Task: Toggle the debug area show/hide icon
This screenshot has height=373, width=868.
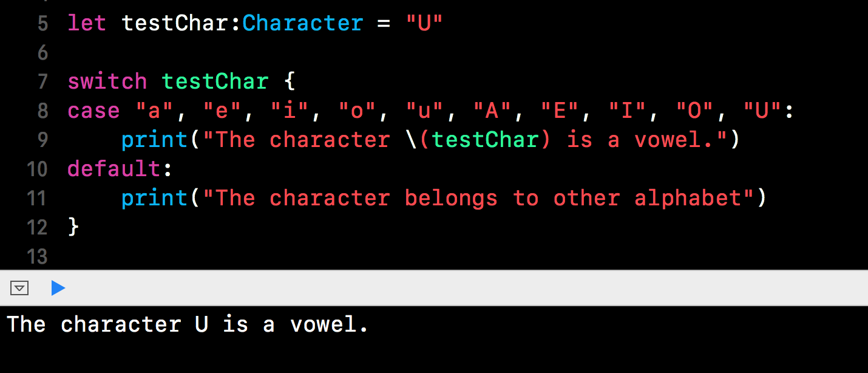Action: (x=20, y=288)
